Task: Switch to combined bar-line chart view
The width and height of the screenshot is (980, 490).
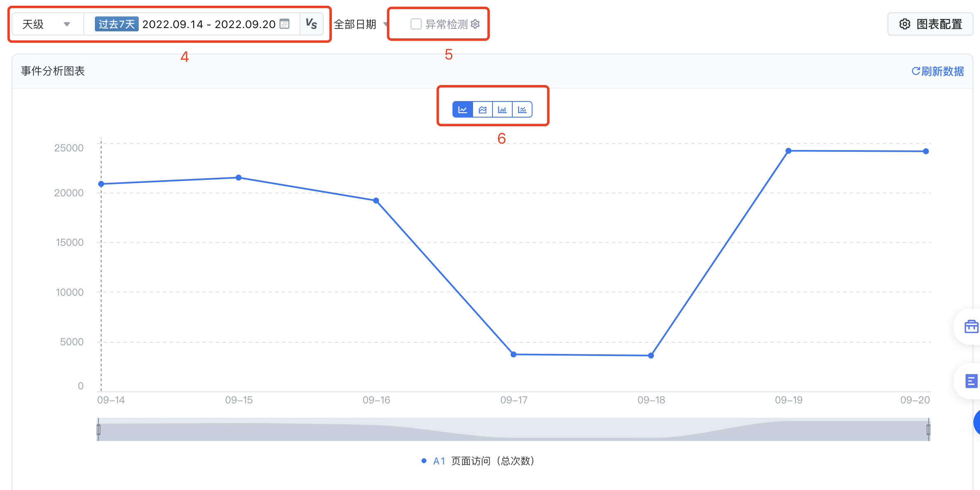Action: [522, 110]
